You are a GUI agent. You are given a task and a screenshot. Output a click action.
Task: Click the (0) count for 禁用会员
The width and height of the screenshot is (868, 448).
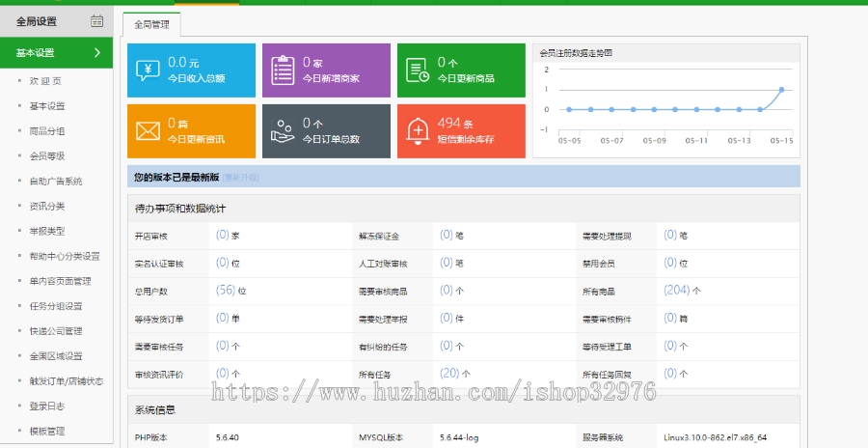coord(670,263)
